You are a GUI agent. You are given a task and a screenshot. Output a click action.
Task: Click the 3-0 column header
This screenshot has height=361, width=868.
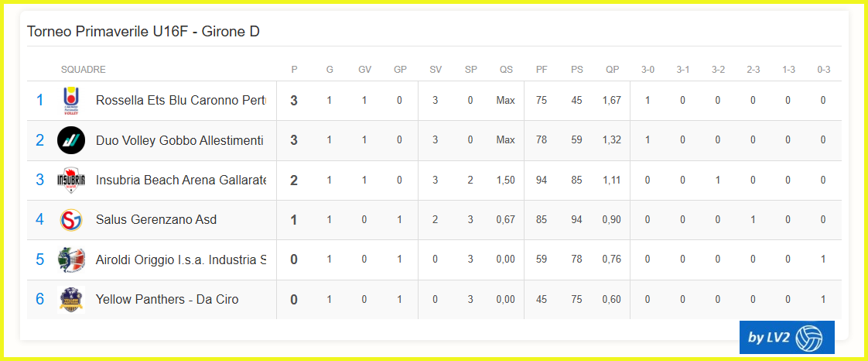pos(648,70)
